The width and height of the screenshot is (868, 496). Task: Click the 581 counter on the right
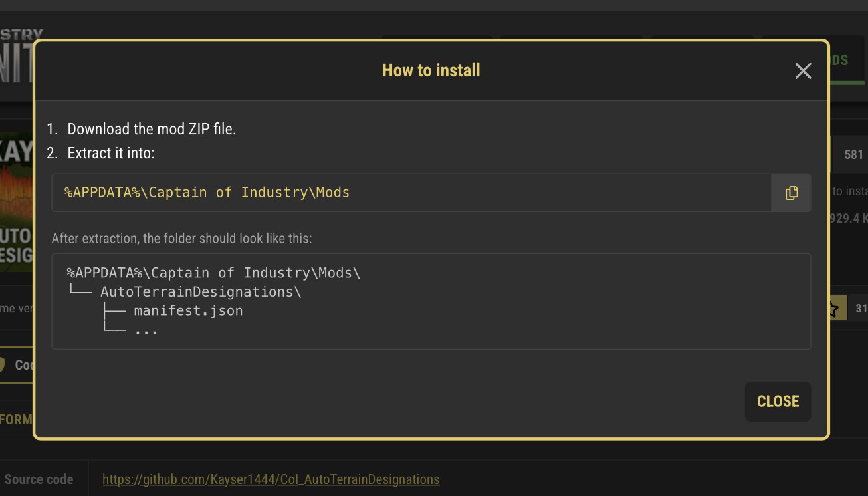[853, 154]
